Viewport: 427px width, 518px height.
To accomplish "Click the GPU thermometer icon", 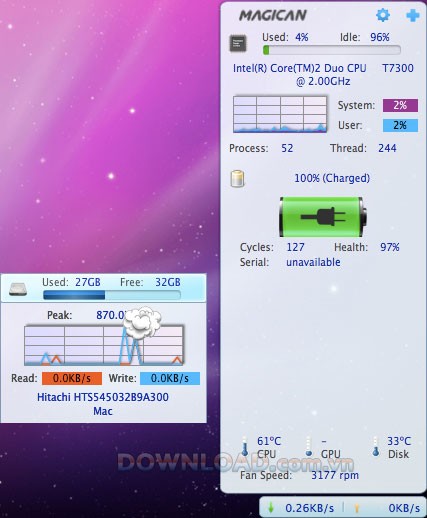I will 309,447.
